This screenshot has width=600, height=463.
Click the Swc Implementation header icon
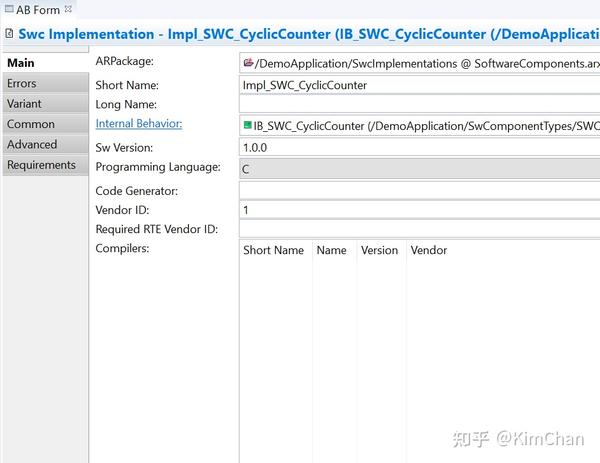[9, 34]
